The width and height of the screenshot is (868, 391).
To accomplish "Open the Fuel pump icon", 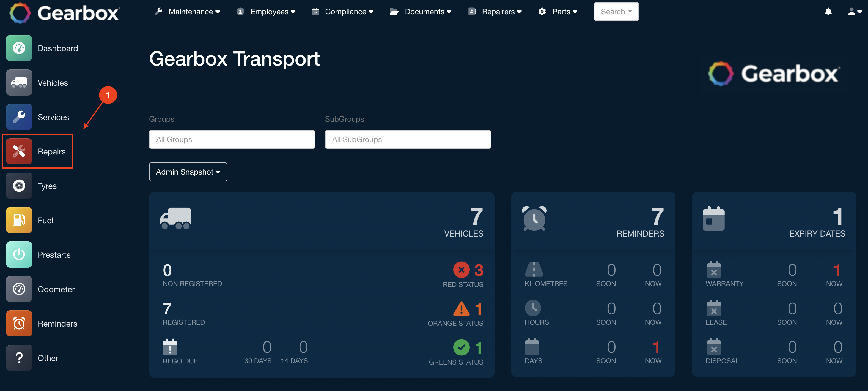I will (x=19, y=220).
